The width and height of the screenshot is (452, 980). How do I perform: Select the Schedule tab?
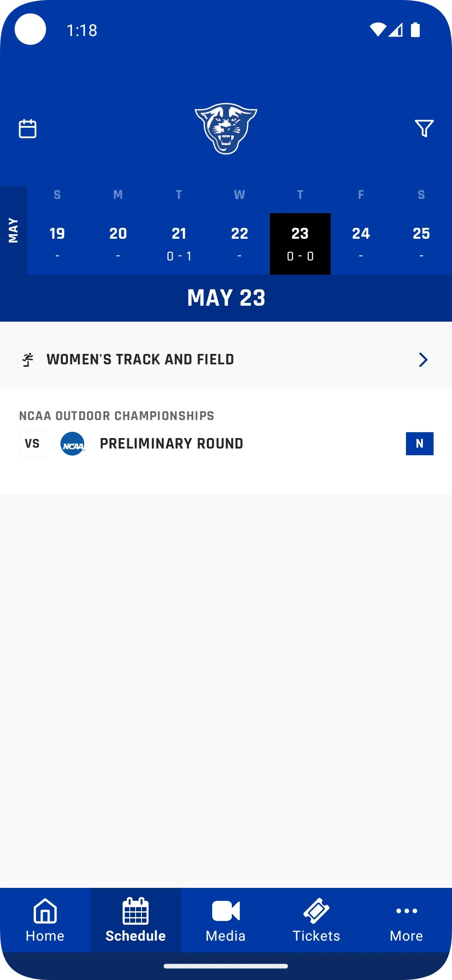click(x=136, y=921)
